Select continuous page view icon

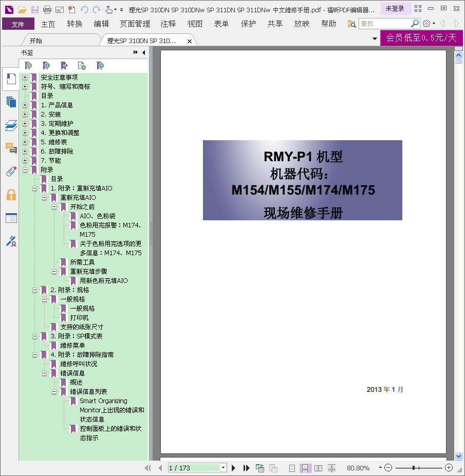[x=305, y=468]
